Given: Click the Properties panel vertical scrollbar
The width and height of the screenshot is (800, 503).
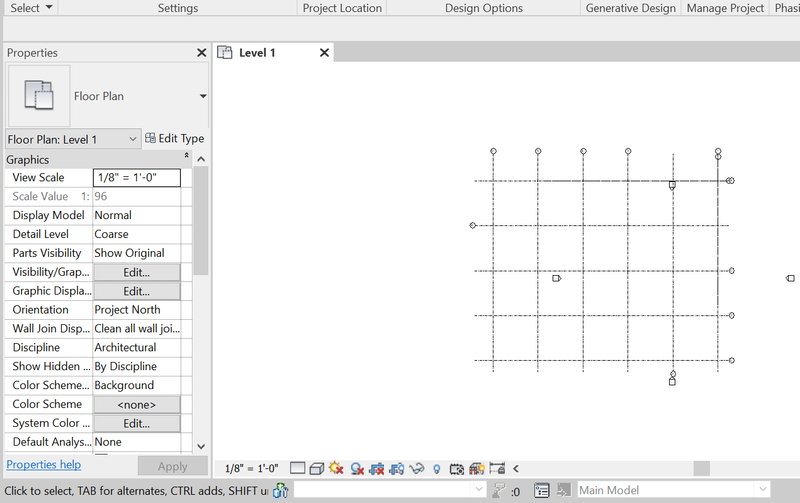Looking at the screenshot, I should (201, 220).
